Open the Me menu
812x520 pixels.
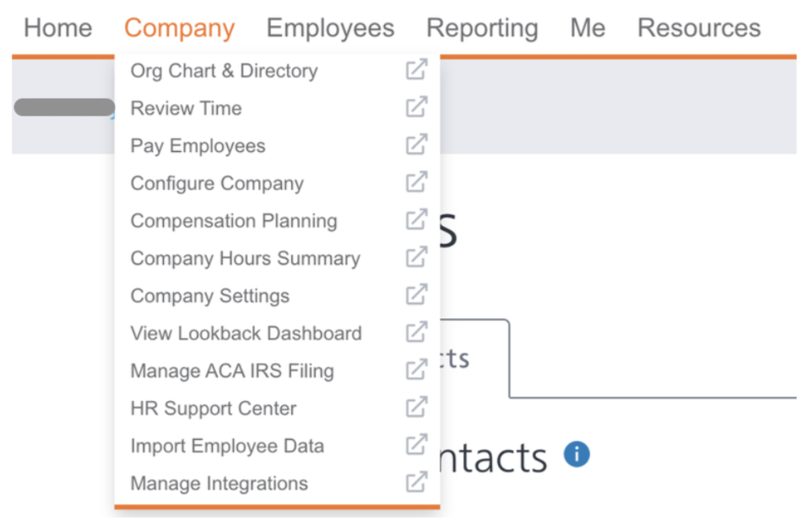587,28
